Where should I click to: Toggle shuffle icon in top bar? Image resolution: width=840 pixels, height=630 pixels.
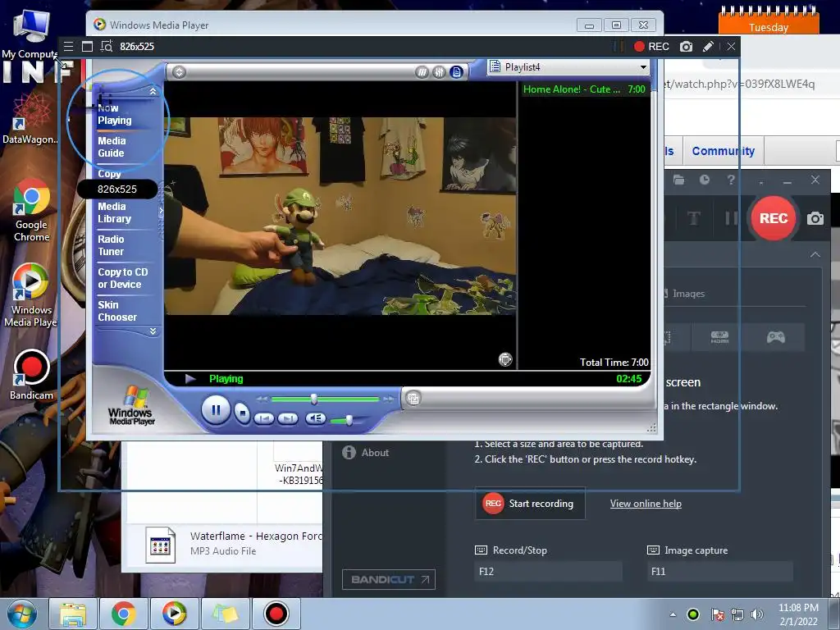pyautogui.click(x=422, y=72)
